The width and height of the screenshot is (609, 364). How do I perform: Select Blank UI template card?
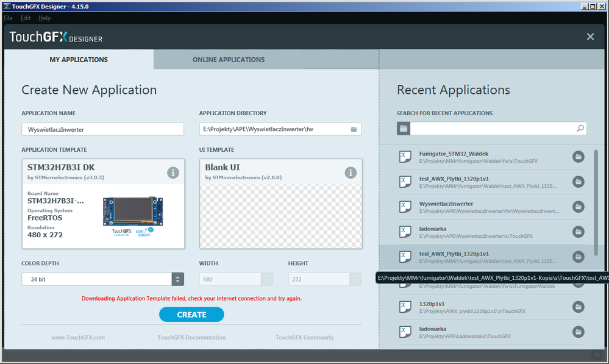tap(281, 204)
